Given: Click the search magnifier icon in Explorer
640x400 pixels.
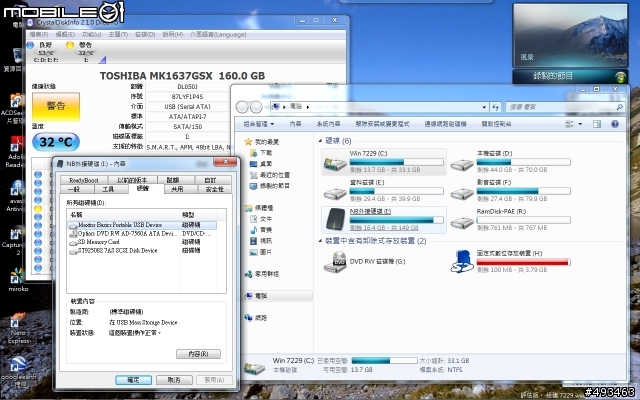Looking at the screenshot, I should click(x=620, y=107).
